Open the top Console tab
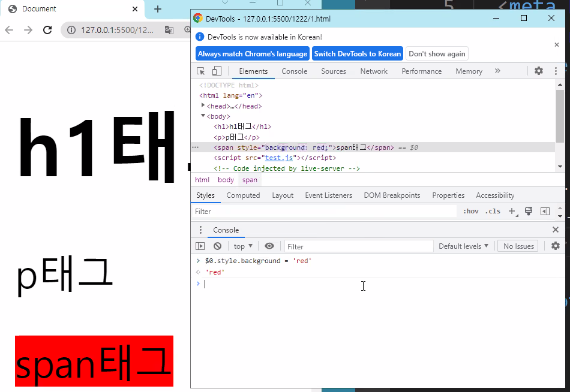The width and height of the screenshot is (570, 392). 295,71
